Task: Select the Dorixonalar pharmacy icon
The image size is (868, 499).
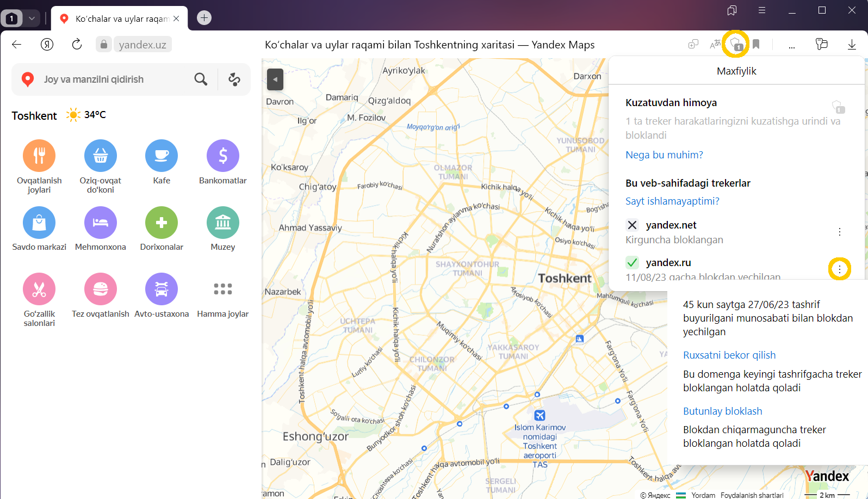Action: coord(162,223)
